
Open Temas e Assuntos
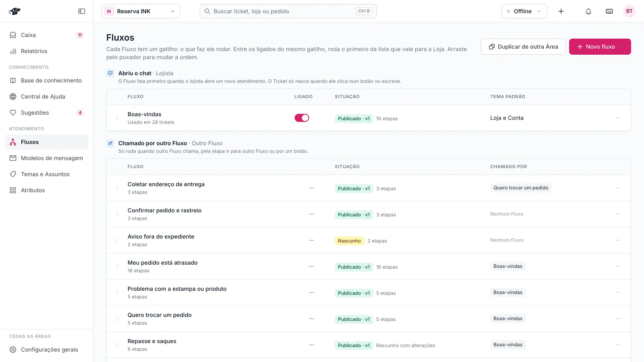coord(47,174)
